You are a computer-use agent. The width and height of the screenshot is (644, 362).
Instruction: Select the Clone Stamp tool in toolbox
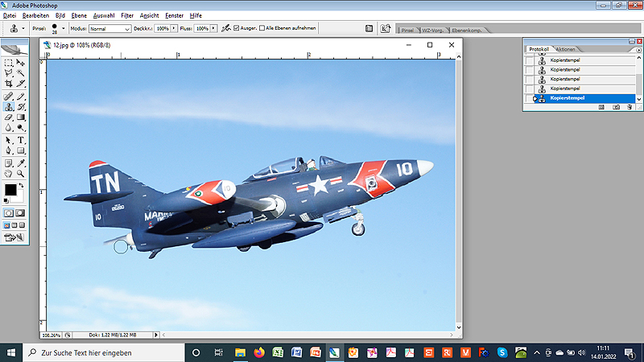coord(9,107)
